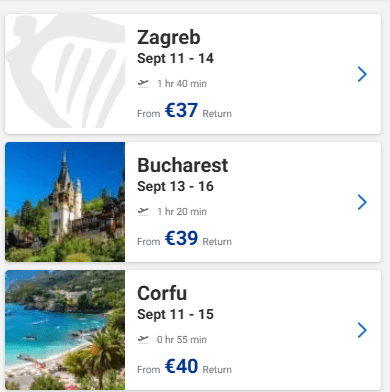Image resolution: width=390 pixels, height=392 pixels.
Task: Click the 0 hr 55 min flight duration
Action: [182, 340]
